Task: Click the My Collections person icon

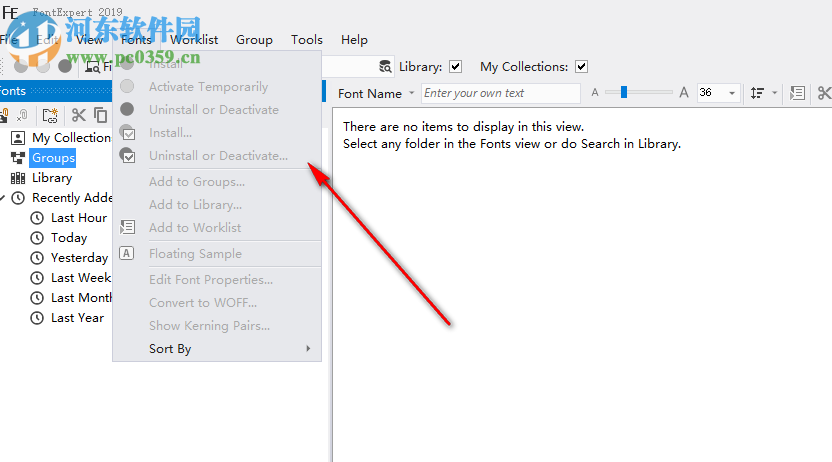Action: pos(18,138)
